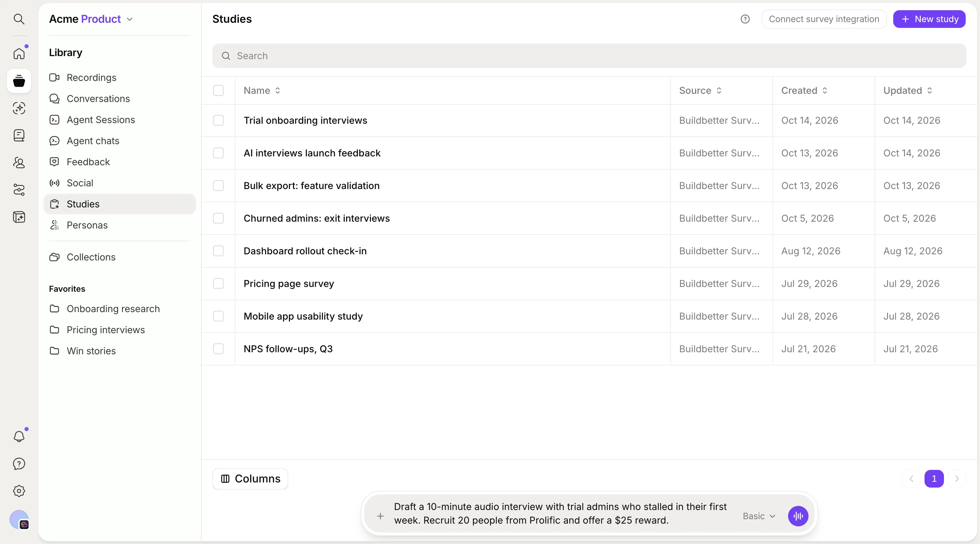Click the purple voice input button
This screenshot has height=544, width=980.
[798, 516]
